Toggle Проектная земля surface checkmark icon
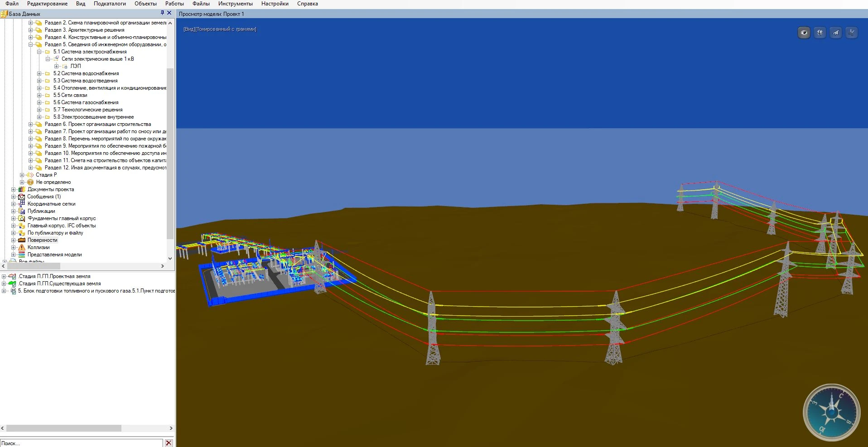 point(13,276)
